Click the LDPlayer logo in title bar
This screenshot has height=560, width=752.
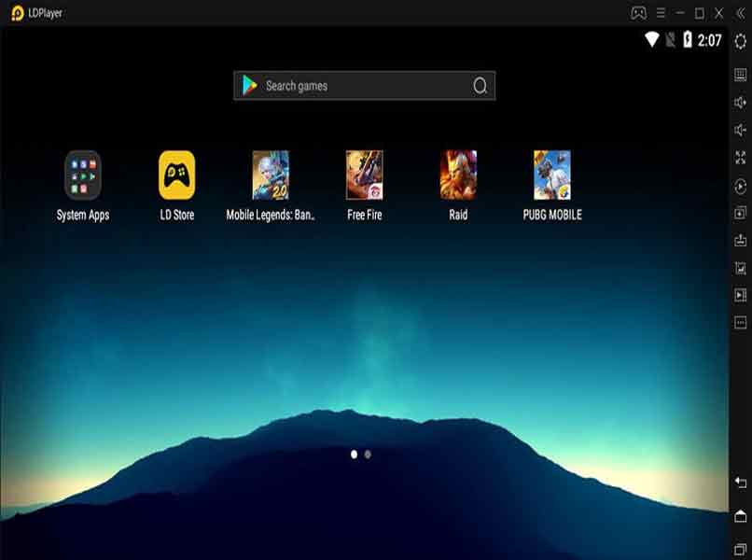point(18,13)
